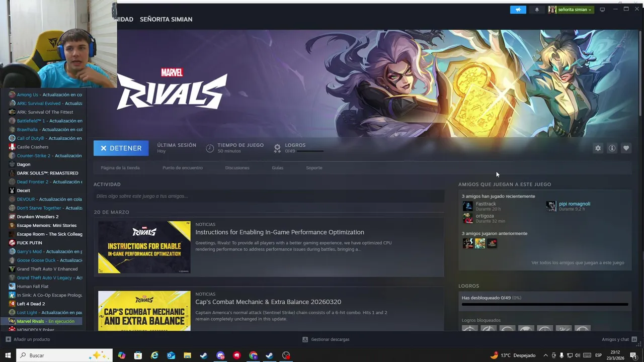The height and width of the screenshot is (362, 644).
Task: Stop the game with DETENER button
Action: (121, 148)
